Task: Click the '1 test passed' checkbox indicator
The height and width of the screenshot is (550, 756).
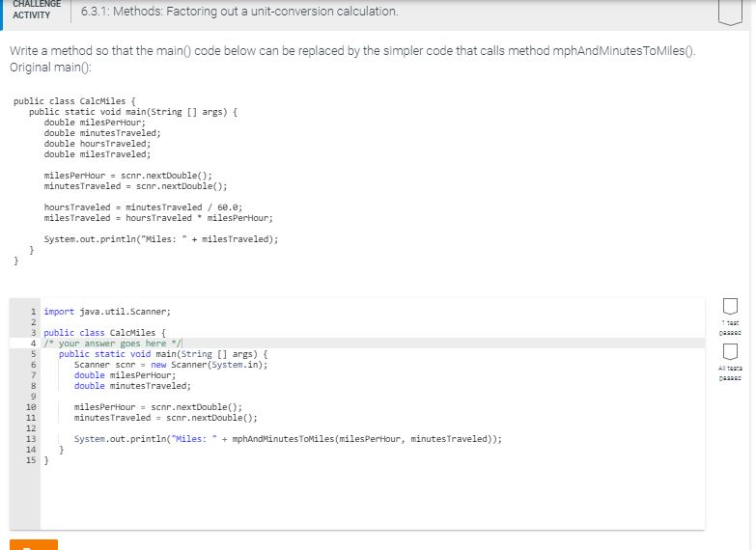Action: coord(730,306)
